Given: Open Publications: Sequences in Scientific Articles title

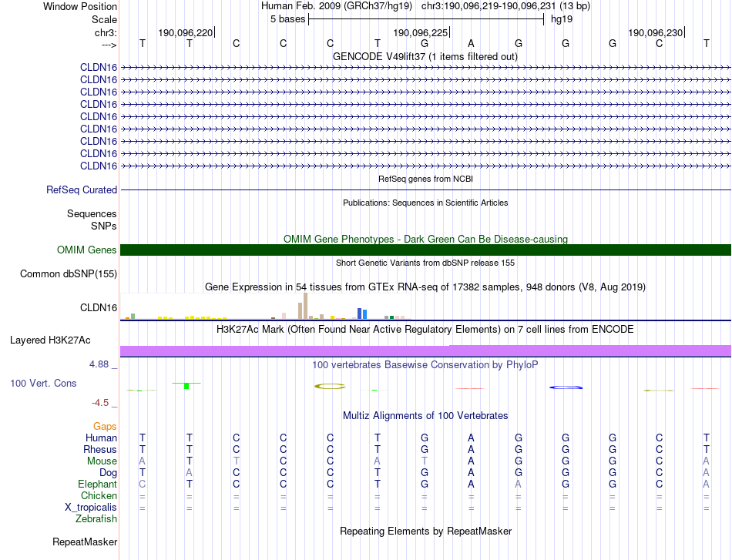Looking at the screenshot, I should [x=425, y=203].
